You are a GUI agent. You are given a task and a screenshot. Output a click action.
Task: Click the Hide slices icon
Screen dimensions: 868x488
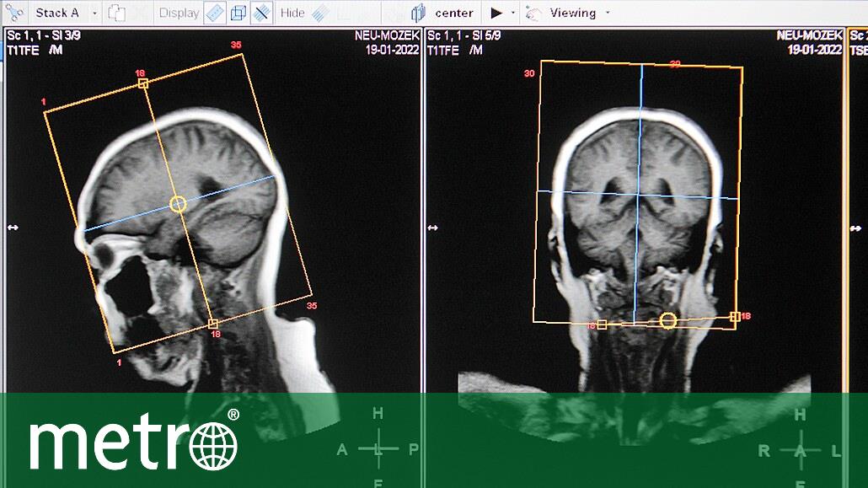pos(320,13)
